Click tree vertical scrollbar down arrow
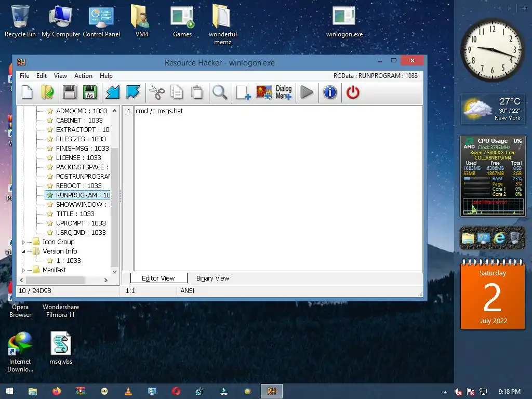The height and width of the screenshot is (399, 532). pyautogui.click(x=115, y=271)
